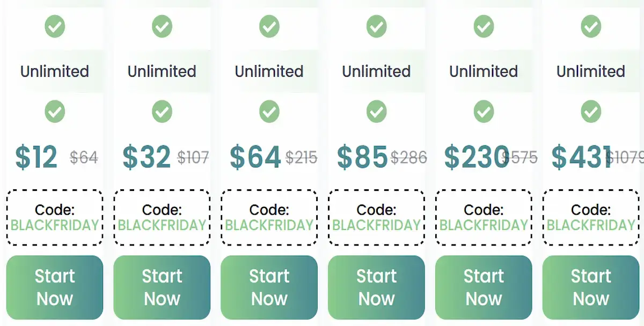Click the top checkmark in the $64 column

pyautogui.click(x=269, y=26)
